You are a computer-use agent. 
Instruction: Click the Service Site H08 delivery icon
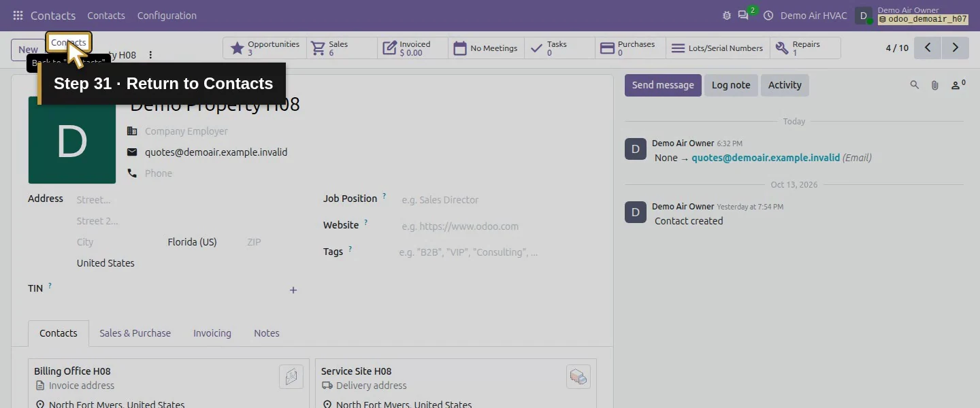578,377
